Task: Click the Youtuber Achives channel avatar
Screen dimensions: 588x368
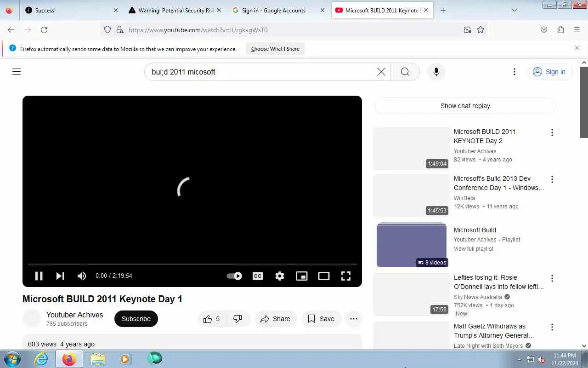Action: click(x=32, y=318)
